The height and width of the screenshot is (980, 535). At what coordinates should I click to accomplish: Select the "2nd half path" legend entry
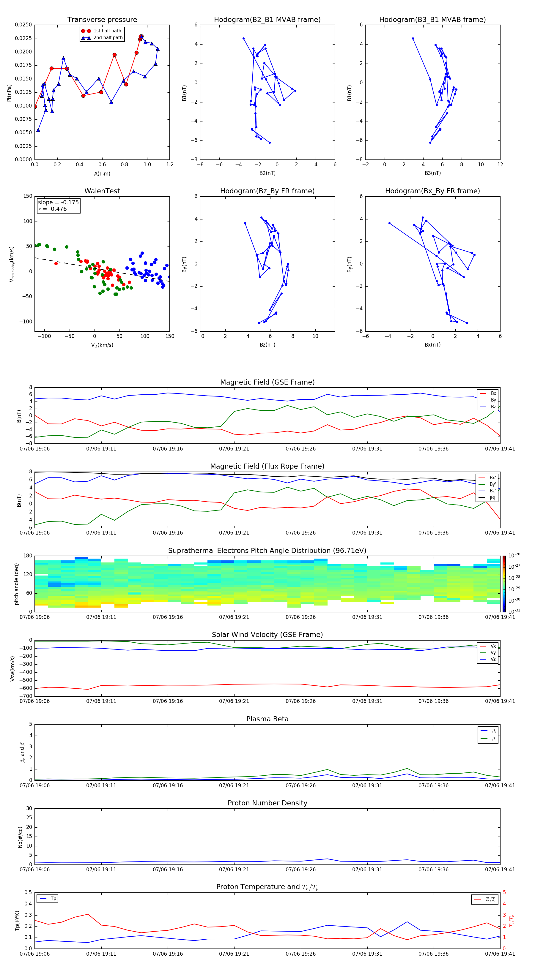pos(102,38)
